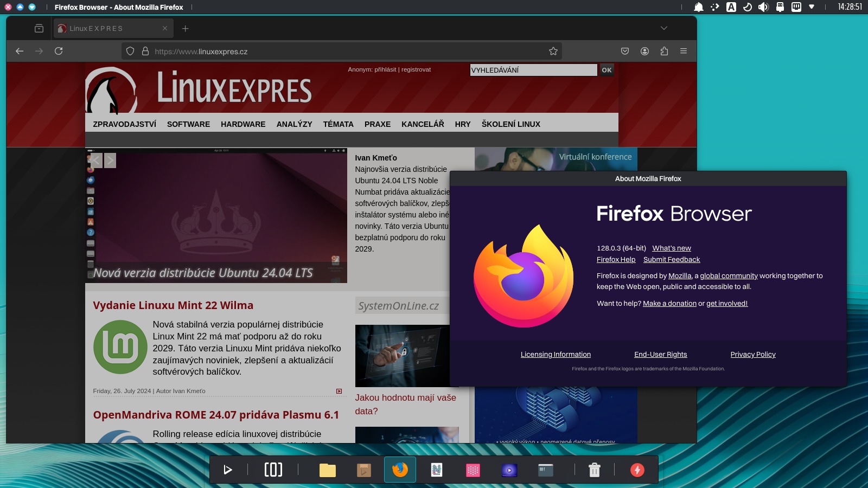Click the volume icon in system tray

tap(763, 7)
